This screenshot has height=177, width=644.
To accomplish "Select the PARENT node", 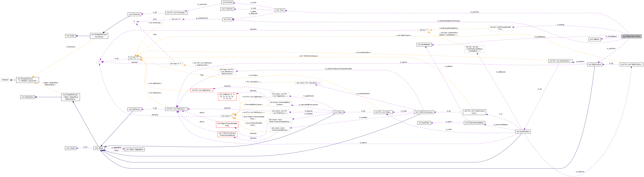I will (5, 80).
